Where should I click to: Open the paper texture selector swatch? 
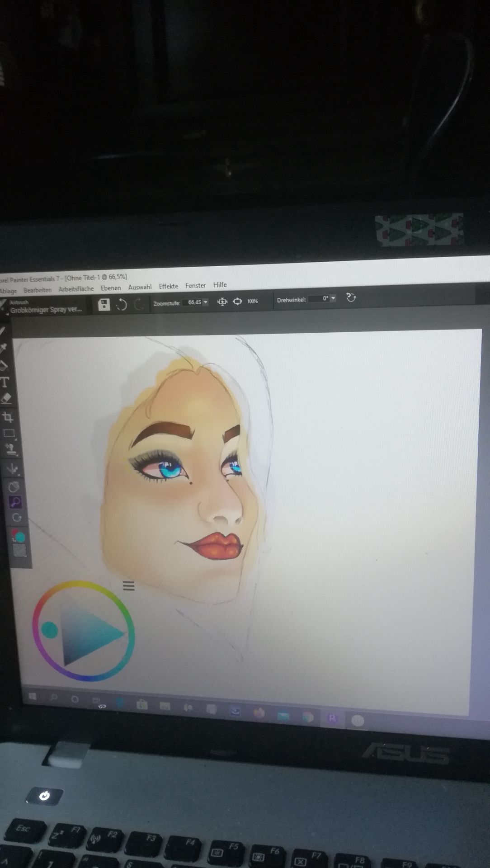click(19, 551)
